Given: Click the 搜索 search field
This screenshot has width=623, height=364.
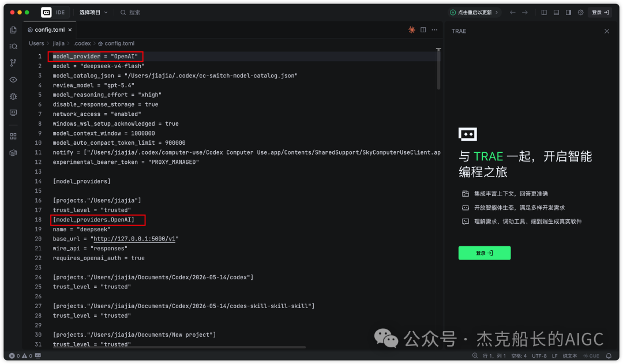Looking at the screenshot, I should coord(131,12).
